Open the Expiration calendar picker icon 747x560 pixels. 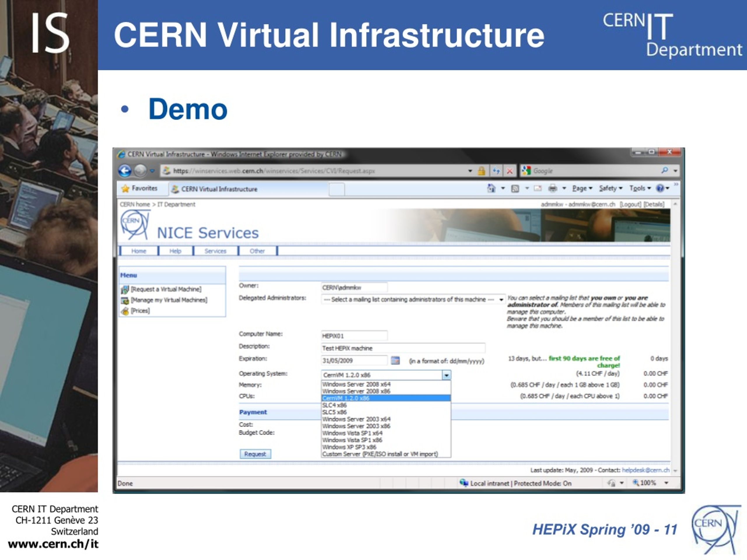[395, 360]
